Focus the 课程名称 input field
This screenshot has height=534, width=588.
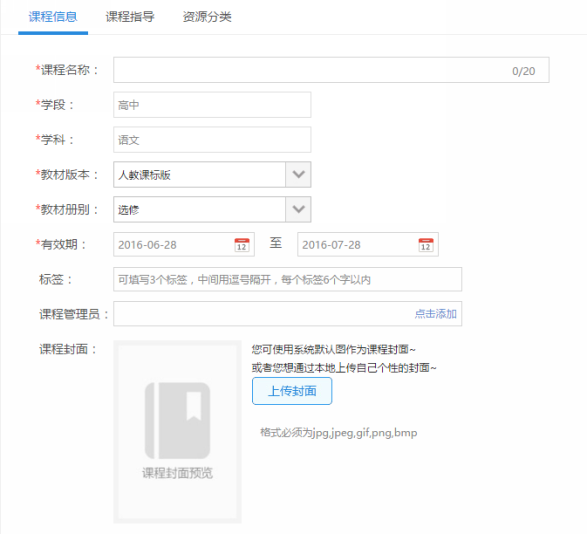click(332, 70)
